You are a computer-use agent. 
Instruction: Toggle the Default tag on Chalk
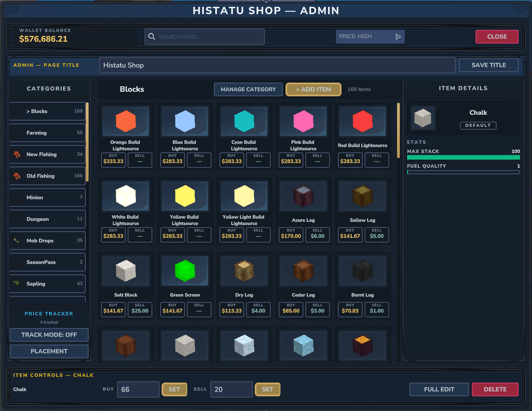pos(478,126)
